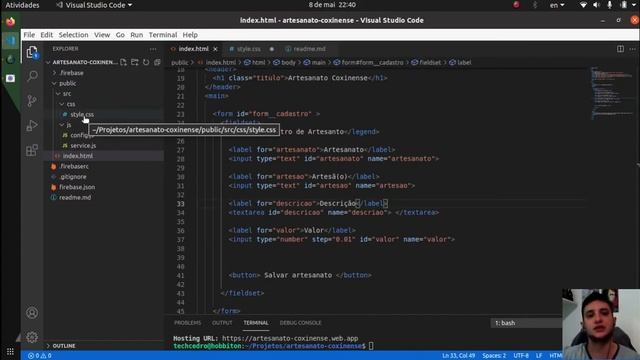
Task: Show applications grid in dock
Action: point(10,351)
